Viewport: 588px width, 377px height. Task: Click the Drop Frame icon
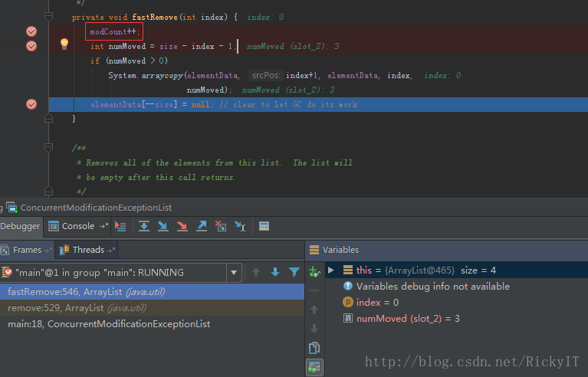221,226
